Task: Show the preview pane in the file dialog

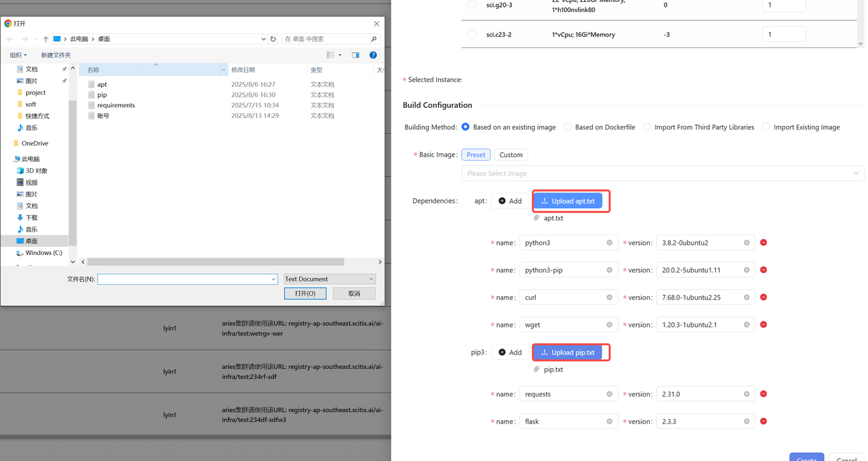Action: click(x=355, y=55)
